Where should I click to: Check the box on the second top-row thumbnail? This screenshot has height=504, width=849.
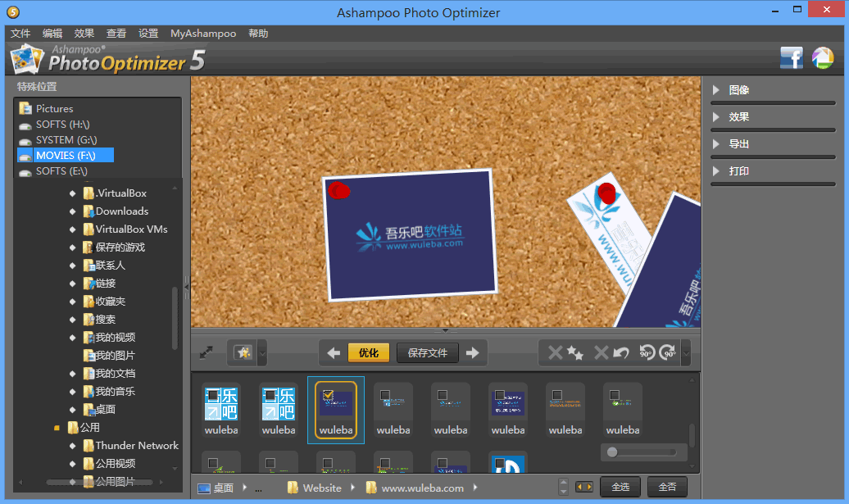tap(270, 395)
